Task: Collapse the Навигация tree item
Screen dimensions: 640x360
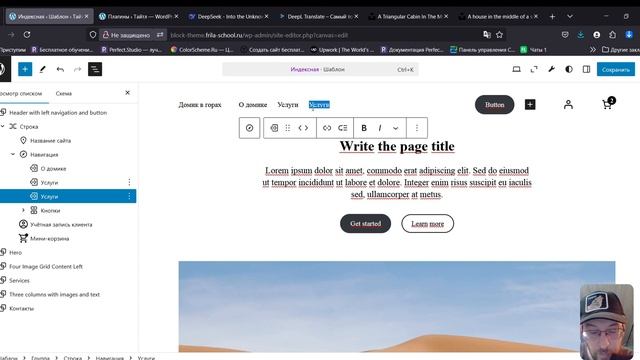Action: click(13, 154)
